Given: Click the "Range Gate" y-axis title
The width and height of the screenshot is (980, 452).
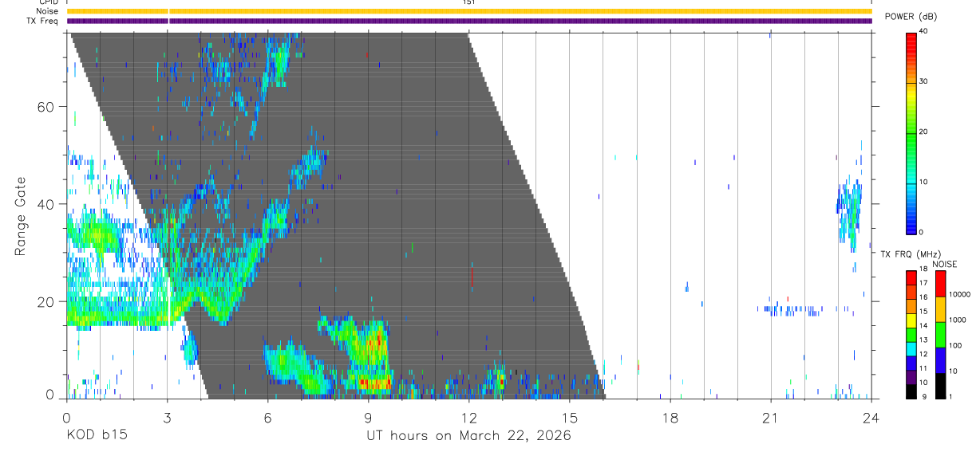Looking at the screenshot, I should point(22,216).
